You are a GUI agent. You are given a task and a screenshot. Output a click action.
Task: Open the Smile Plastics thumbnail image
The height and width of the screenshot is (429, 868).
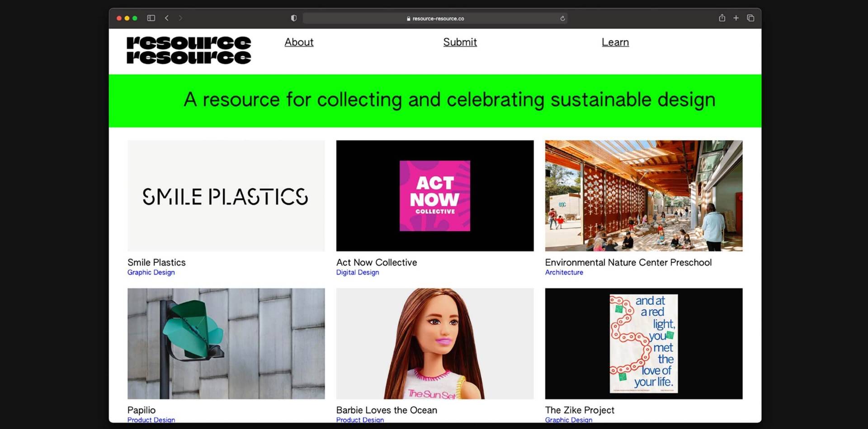pyautogui.click(x=226, y=196)
